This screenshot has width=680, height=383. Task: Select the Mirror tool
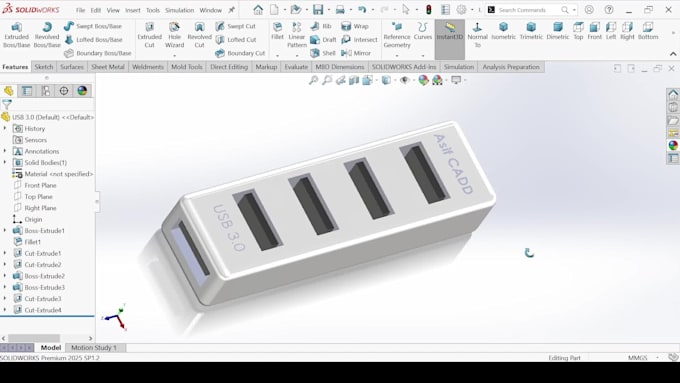point(356,53)
